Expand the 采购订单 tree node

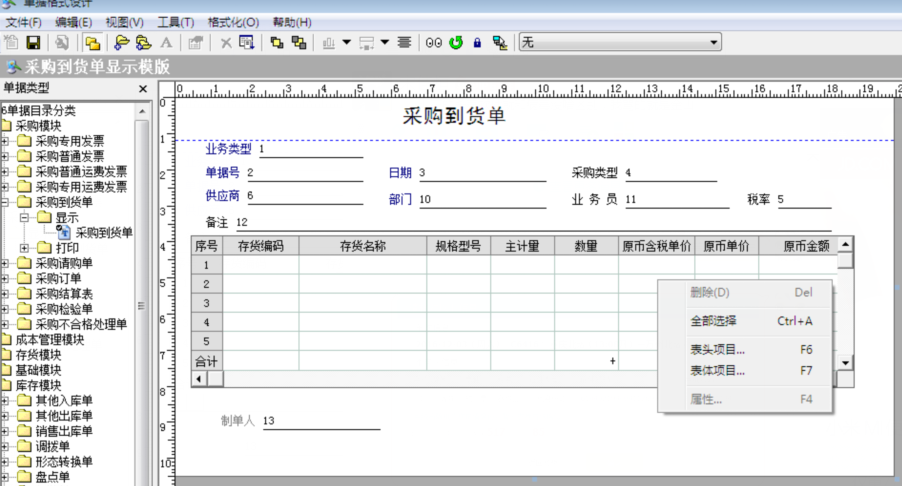pyautogui.click(x=5, y=278)
